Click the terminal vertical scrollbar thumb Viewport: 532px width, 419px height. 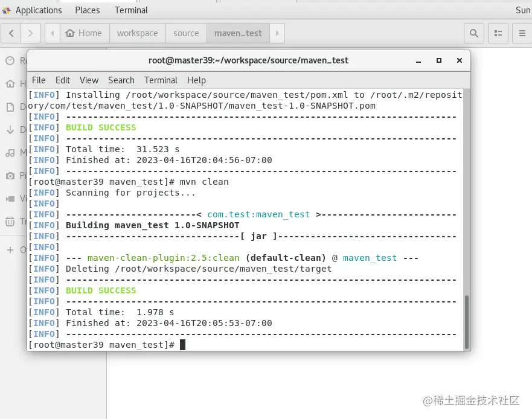467,322
